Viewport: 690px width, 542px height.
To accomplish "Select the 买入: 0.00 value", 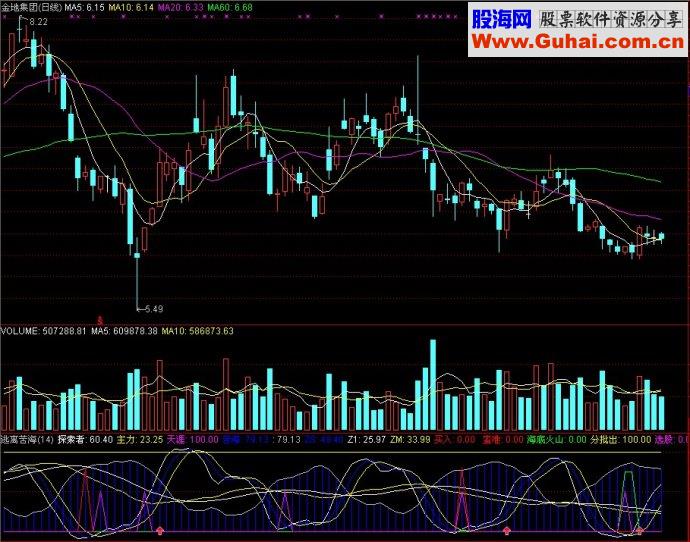I will [x=455, y=439].
